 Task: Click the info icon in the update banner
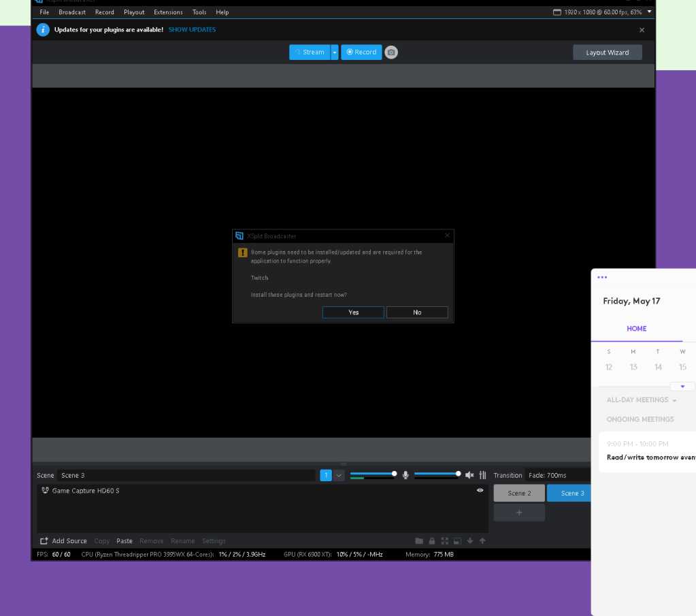pos(43,30)
